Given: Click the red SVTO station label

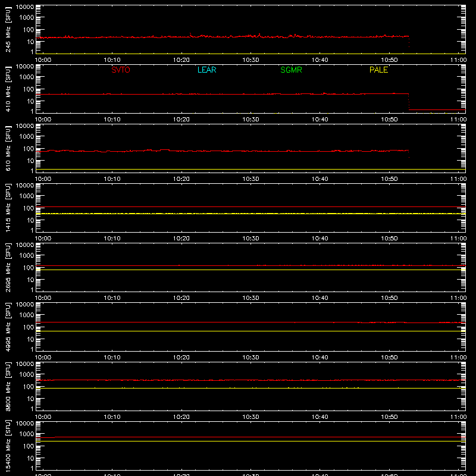Looking at the screenshot, I should [121, 70].
